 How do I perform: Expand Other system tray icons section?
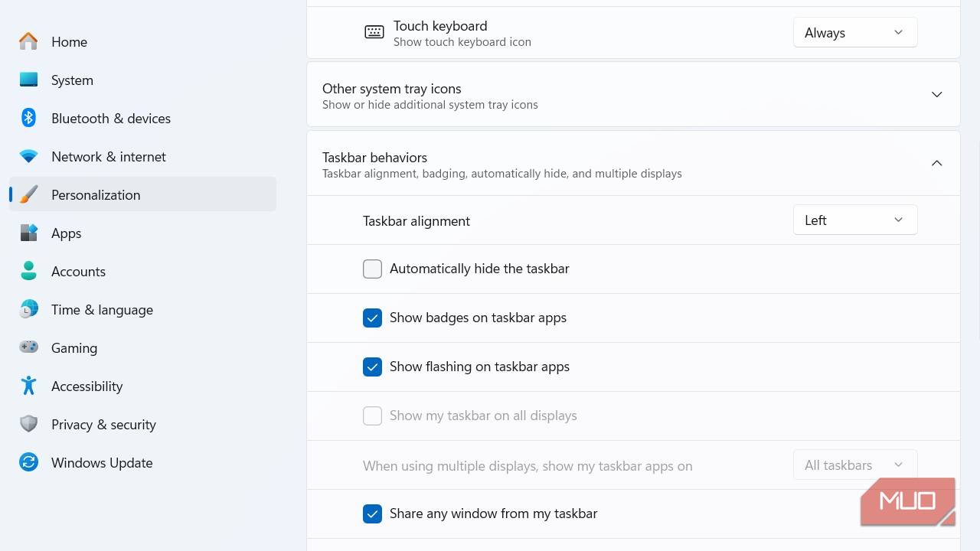[936, 95]
